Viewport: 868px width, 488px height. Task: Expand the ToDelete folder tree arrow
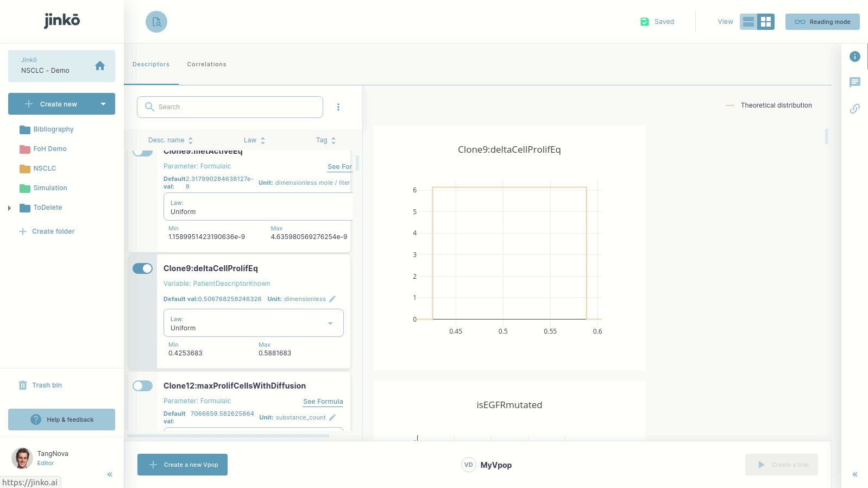(x=9, y=208)
